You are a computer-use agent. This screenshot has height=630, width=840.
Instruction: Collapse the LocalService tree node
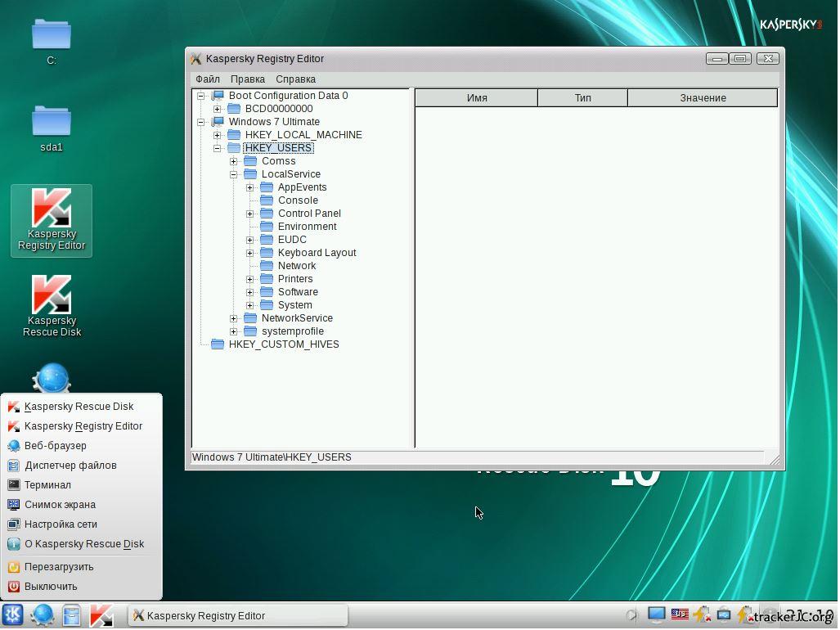click(234, 174)
